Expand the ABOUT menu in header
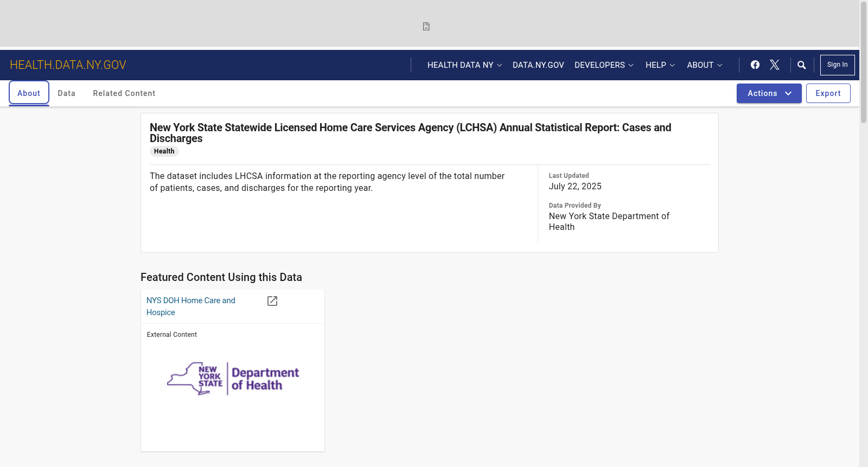 pos(705,65)
